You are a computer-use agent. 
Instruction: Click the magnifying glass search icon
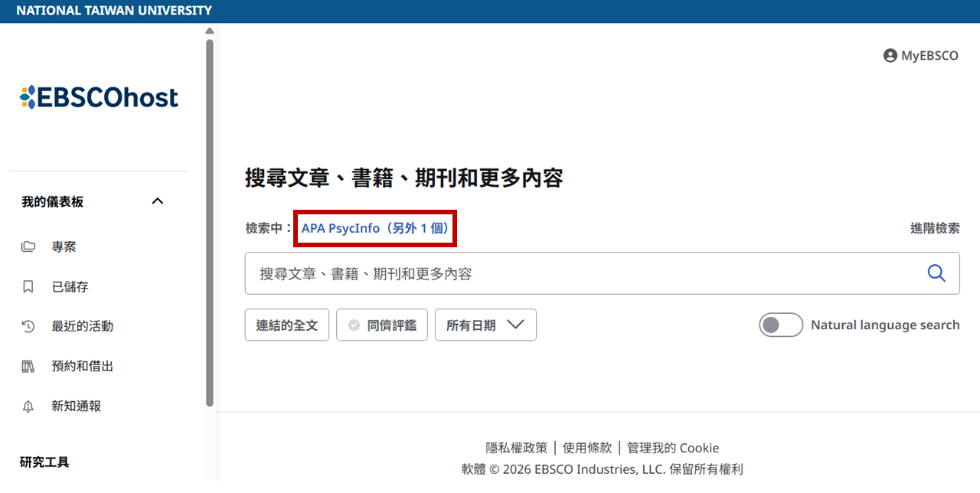936,273
